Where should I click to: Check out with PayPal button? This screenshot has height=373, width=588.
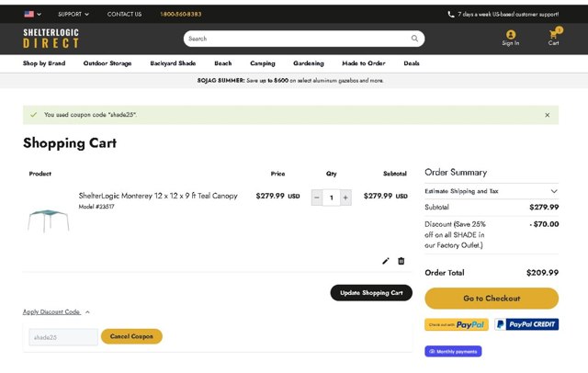[x=457, y=324]
